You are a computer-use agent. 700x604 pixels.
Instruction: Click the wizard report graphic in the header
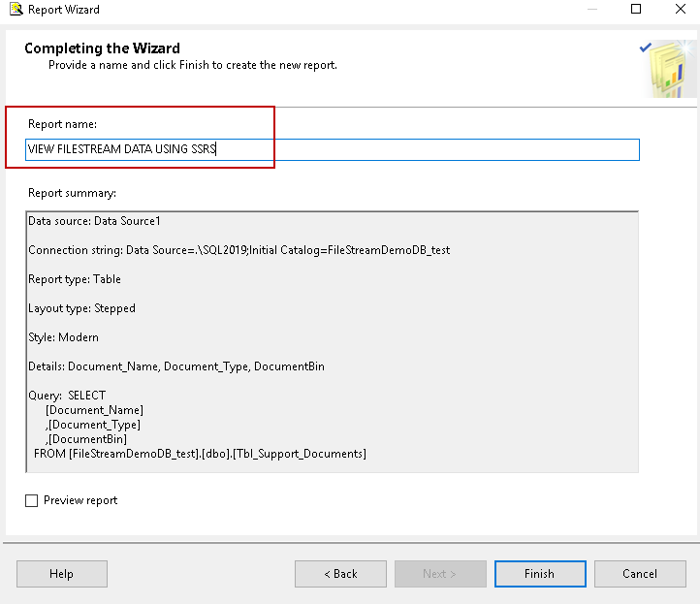(669, 69)
